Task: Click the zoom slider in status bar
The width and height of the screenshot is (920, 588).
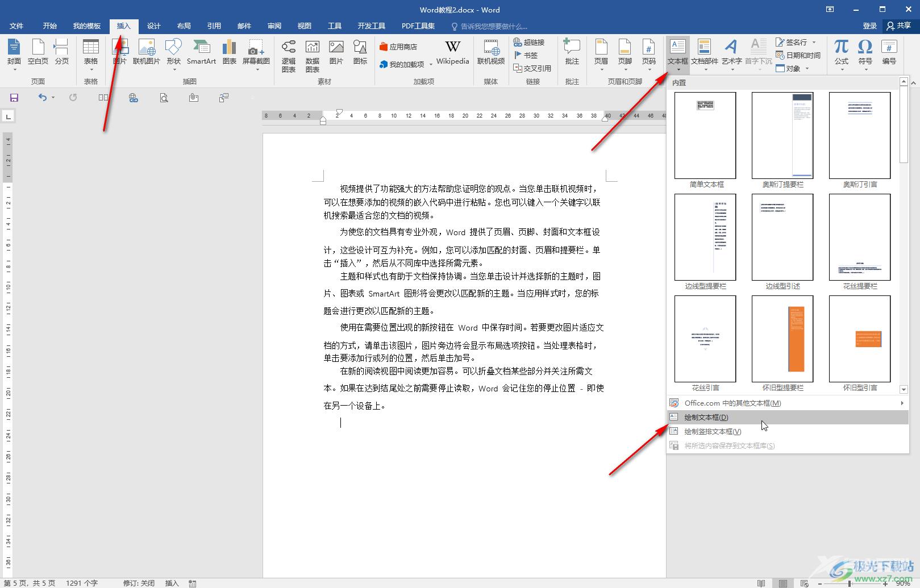Action: coord(850,583)
